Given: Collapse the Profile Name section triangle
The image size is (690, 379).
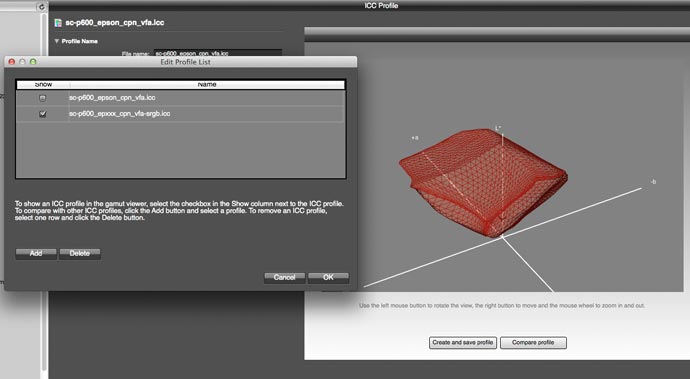Looking at the screenshot, I should coord(56,41).
